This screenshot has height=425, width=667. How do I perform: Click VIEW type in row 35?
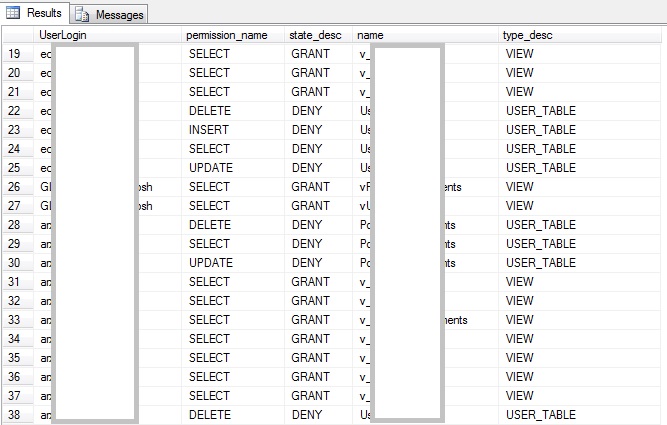(519, 358)
